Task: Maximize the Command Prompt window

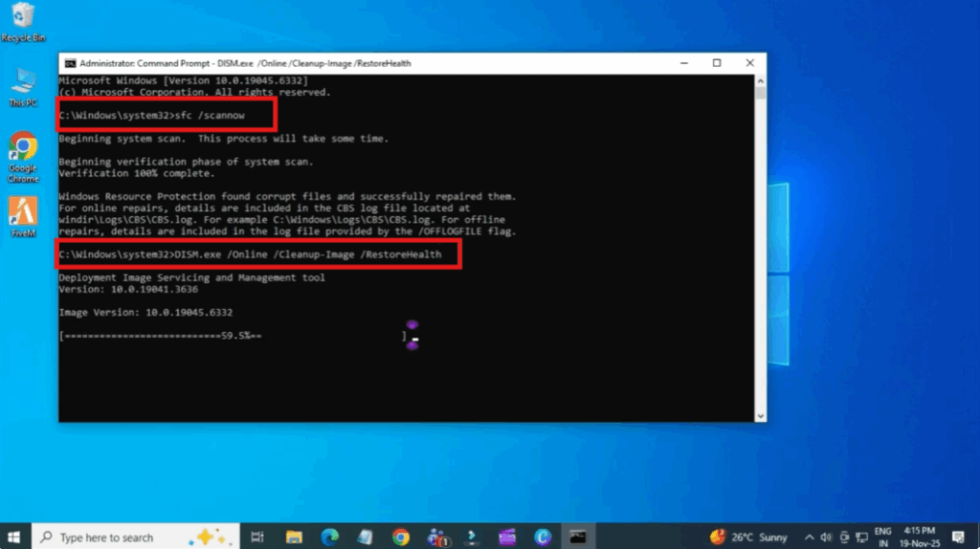Action: (717, 63)
